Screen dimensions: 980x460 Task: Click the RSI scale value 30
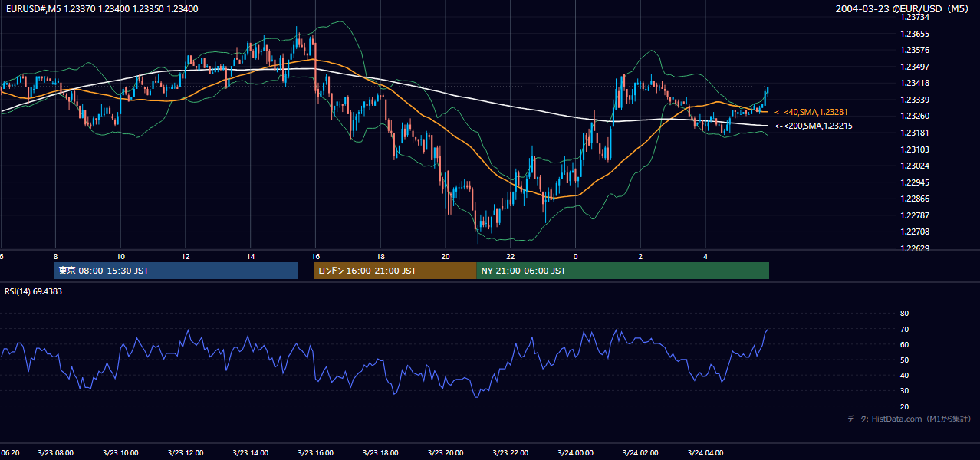[x=904, y=391]
